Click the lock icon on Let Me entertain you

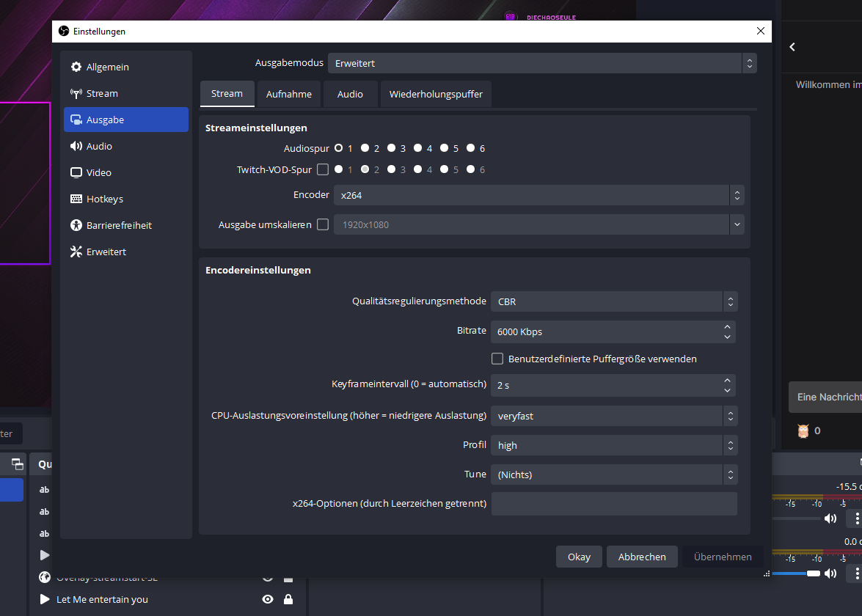(x=288, y=600)
